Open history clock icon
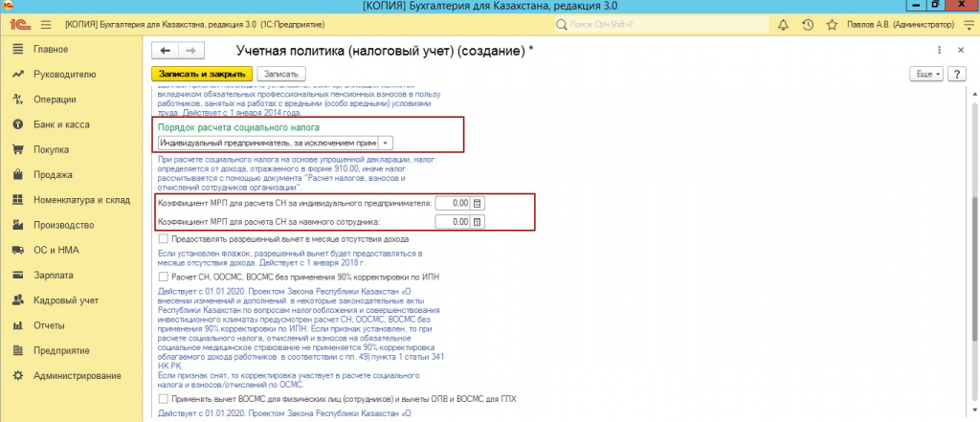Screen dimensions: 980x422 point(808,25)
